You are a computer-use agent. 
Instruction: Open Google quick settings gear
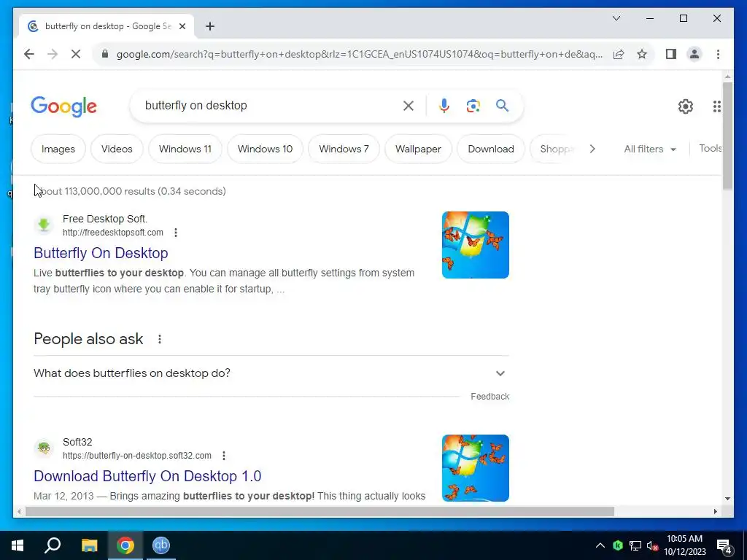(685, 106)
